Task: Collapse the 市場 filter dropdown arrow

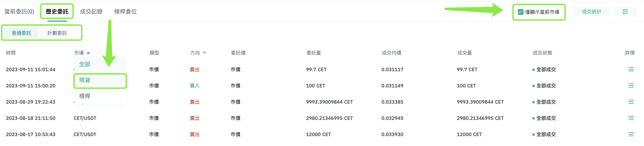Action: coord(88,53)
